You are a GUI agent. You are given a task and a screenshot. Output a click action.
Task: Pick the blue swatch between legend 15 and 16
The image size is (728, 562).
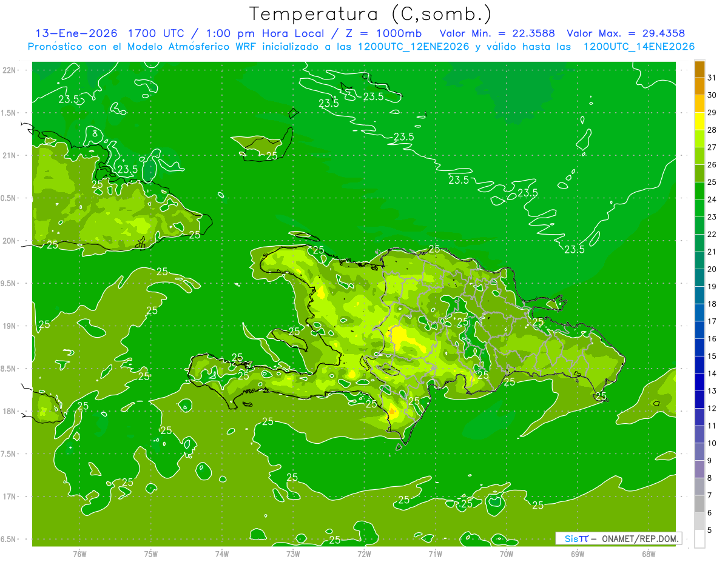tap(699, 347)
